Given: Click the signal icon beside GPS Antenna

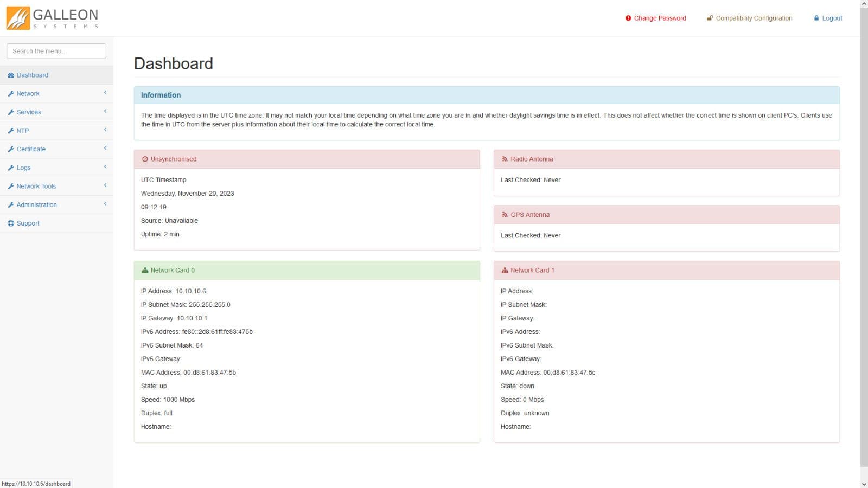Looking at the screenshot, I should [x=505, y=215].
